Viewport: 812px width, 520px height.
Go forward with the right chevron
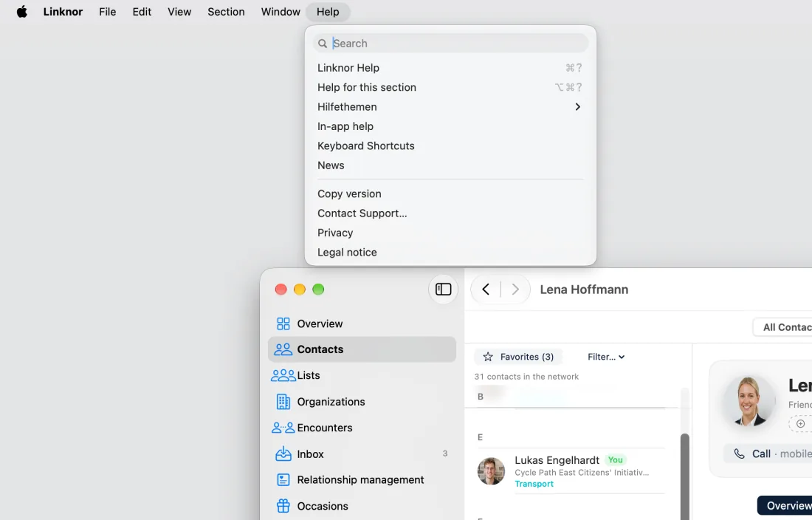tap(515, 290)
